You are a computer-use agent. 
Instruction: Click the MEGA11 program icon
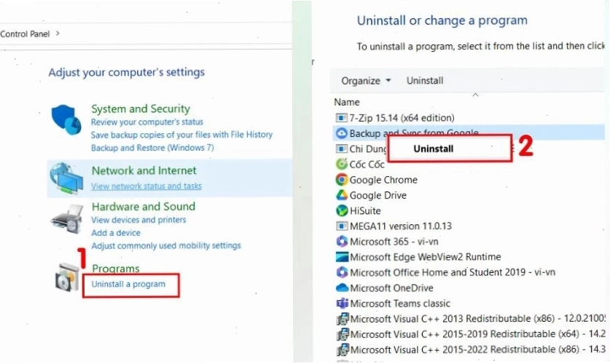341,226
